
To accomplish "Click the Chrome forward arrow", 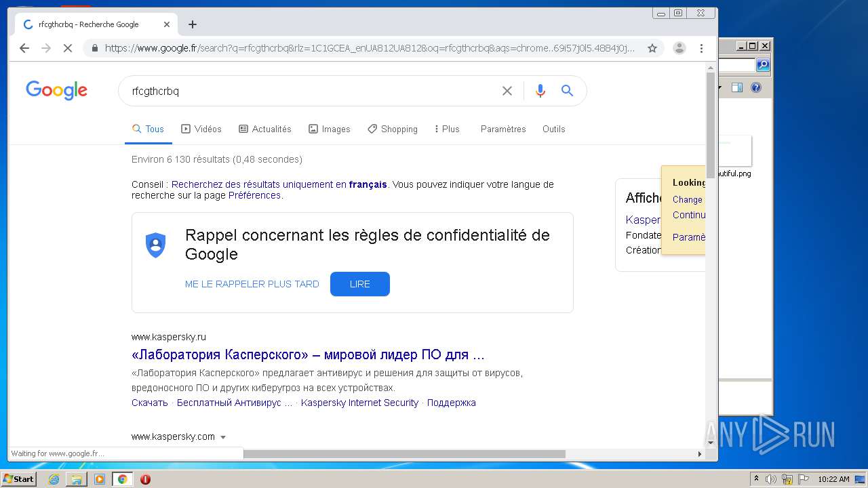I will 46,48.
